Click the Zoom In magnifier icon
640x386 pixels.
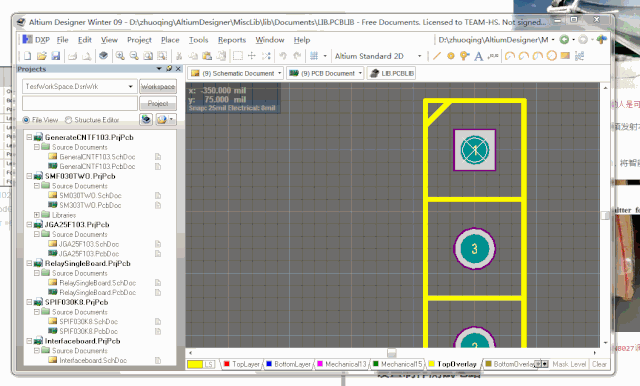[x=120, y=56]
